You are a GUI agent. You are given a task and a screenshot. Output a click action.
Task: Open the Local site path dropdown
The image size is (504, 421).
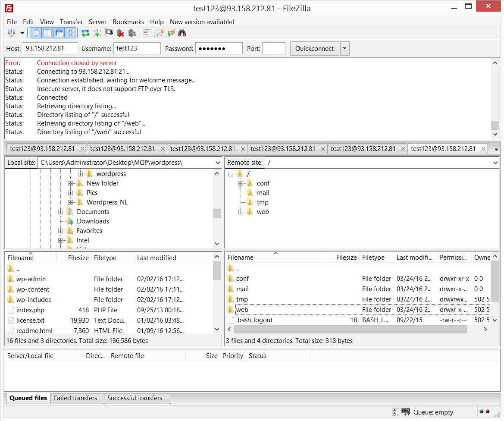tap(218, 163)
